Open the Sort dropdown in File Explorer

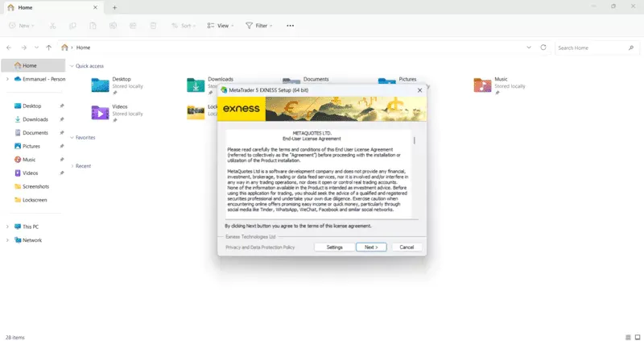tap(184, 26)
